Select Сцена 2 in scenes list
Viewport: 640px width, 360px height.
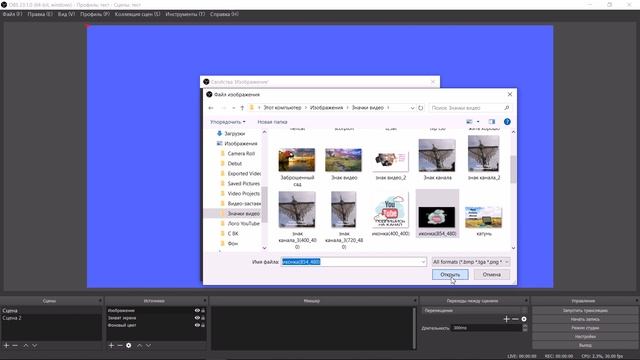(51, 318)
